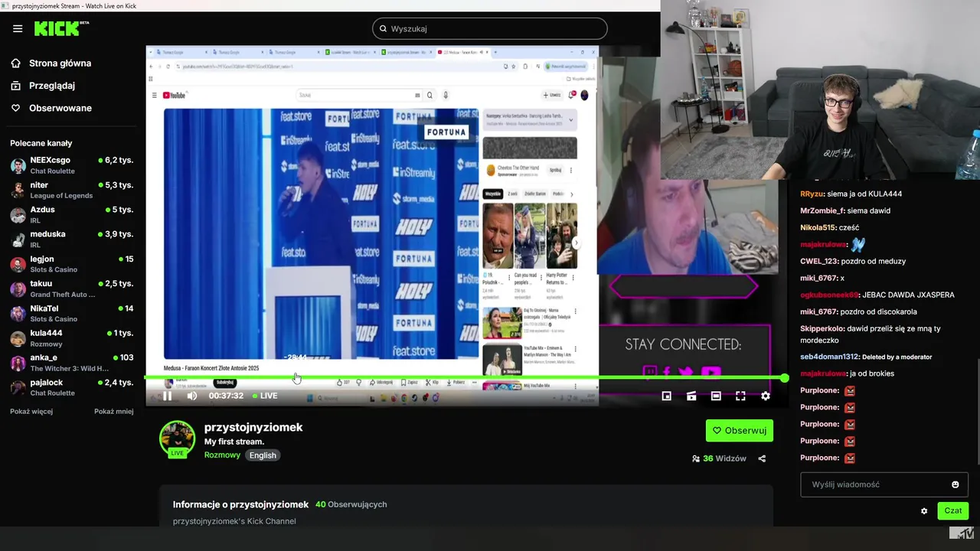This screenshot has width=980, height=551.
Task: Focus the Wyślij wiadomość chat input
Action: click(x=884, y=484)
